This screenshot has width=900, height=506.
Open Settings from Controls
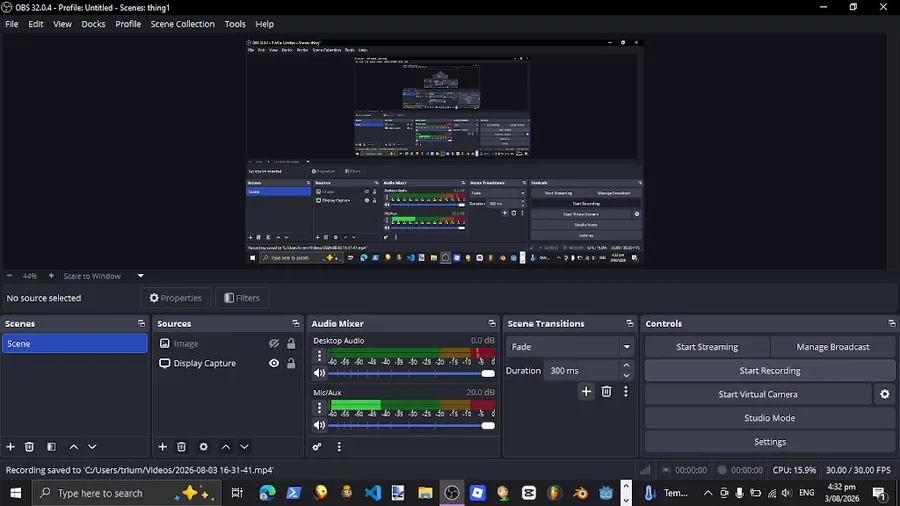(x=770, y=442)
